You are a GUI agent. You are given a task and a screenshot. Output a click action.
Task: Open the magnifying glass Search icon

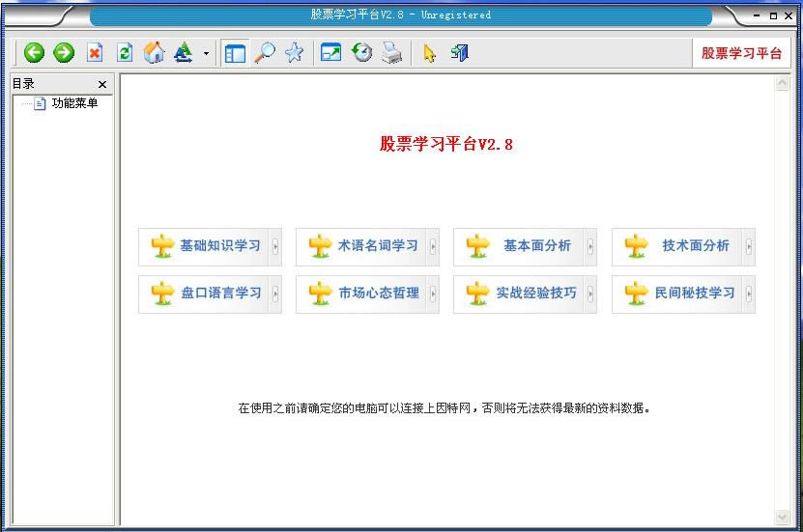(x=264, y=53)
